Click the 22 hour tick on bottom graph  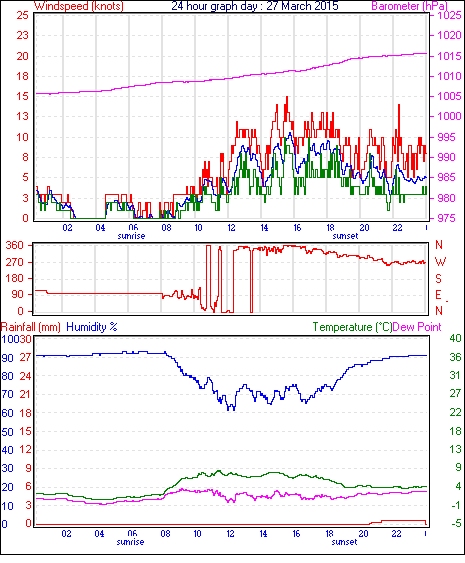(396, 534)
